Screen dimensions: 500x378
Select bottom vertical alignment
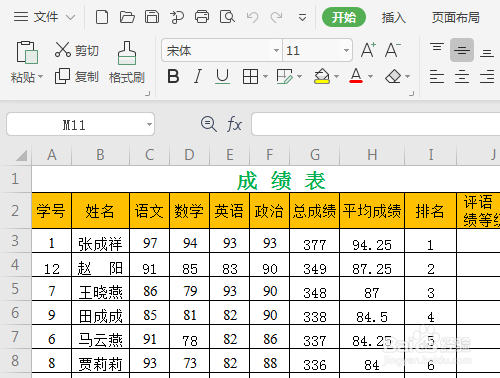[x=487, y=52]
